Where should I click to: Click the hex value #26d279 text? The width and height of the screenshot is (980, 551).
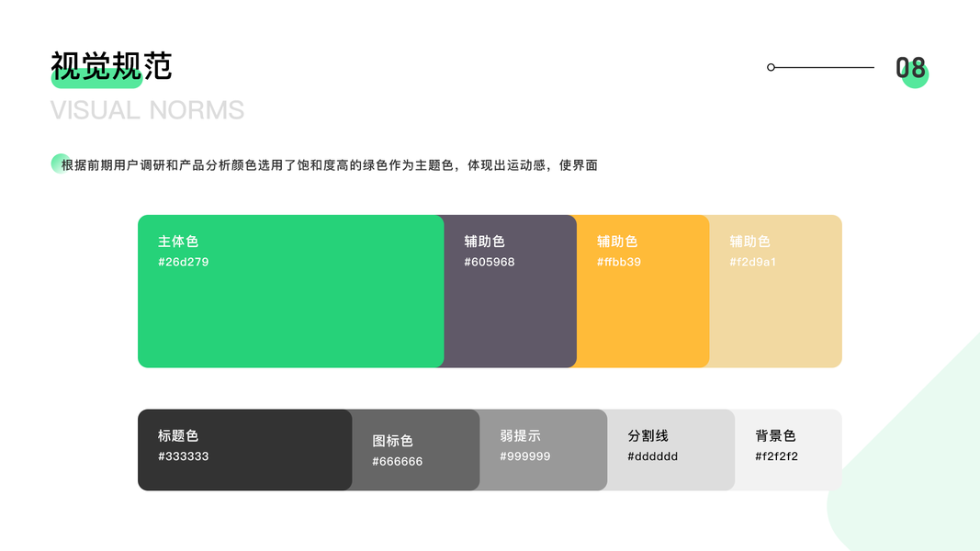pyautogui.click(x=183, y=263)
